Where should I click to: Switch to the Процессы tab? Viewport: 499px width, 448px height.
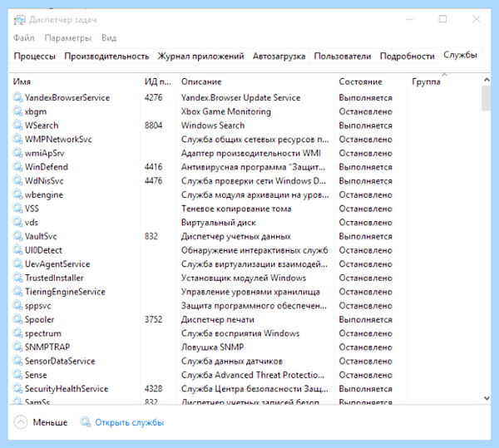pyautogui.click(x=35, y=57)
